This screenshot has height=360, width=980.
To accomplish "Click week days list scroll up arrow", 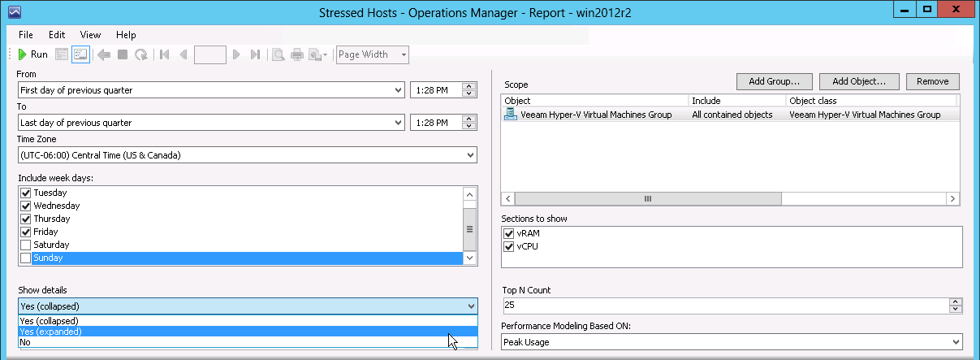I will tap(469, 194).
